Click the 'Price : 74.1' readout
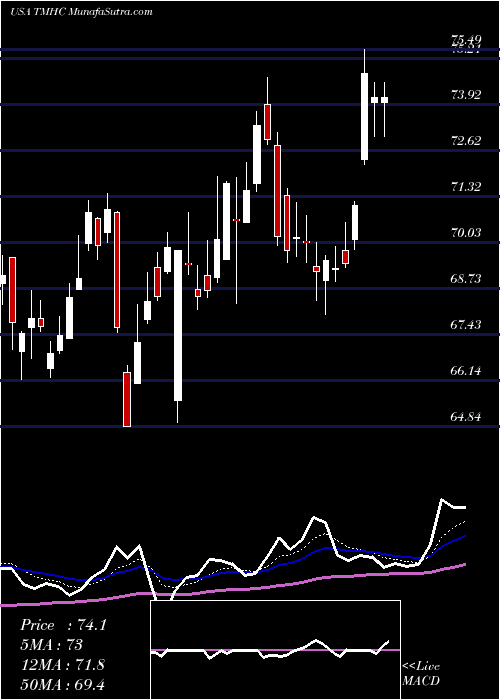This screenshot has height=700, width=500. (x=63, y=625)
